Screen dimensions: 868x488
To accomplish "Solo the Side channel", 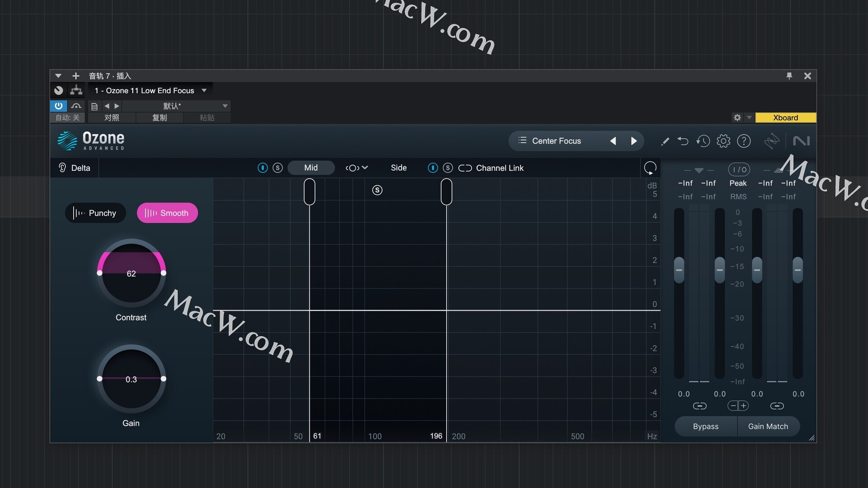I will pos(448,168).
